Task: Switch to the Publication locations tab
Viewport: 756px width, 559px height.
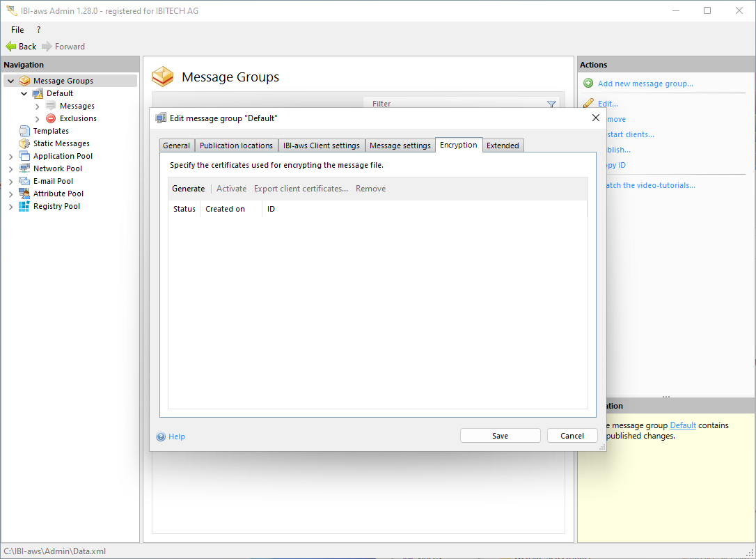Action: 236,145
